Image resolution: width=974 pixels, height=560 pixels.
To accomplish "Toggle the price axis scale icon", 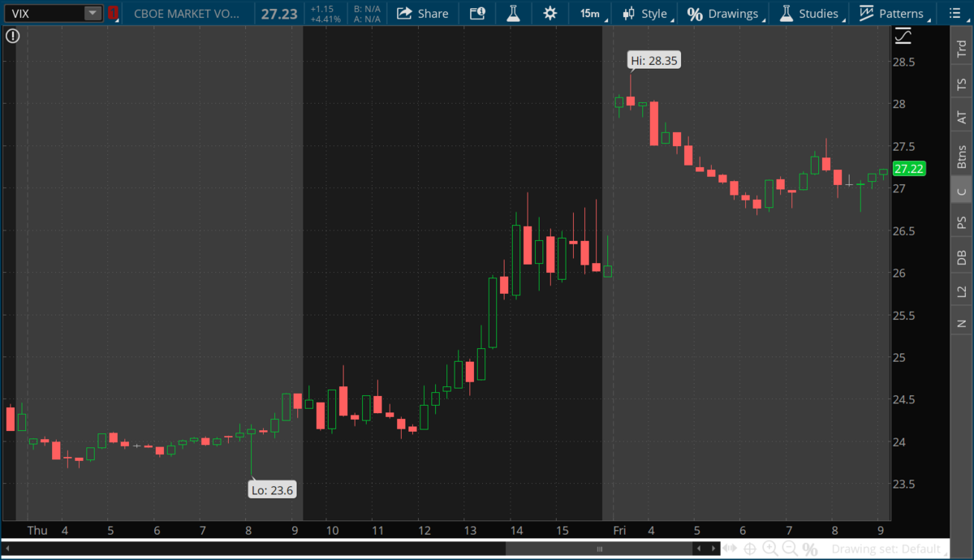I will tap(903, 37).
